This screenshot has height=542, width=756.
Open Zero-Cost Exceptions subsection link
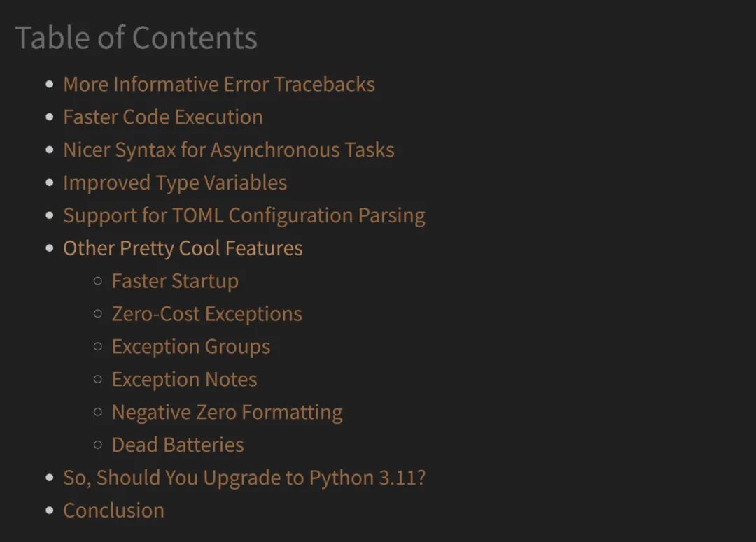pos(206,313)
